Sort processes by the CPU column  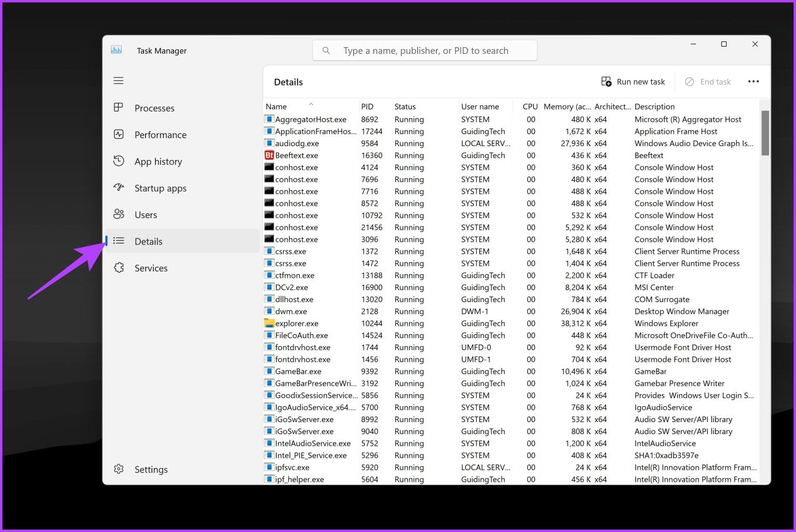click(x=529, y=106)
